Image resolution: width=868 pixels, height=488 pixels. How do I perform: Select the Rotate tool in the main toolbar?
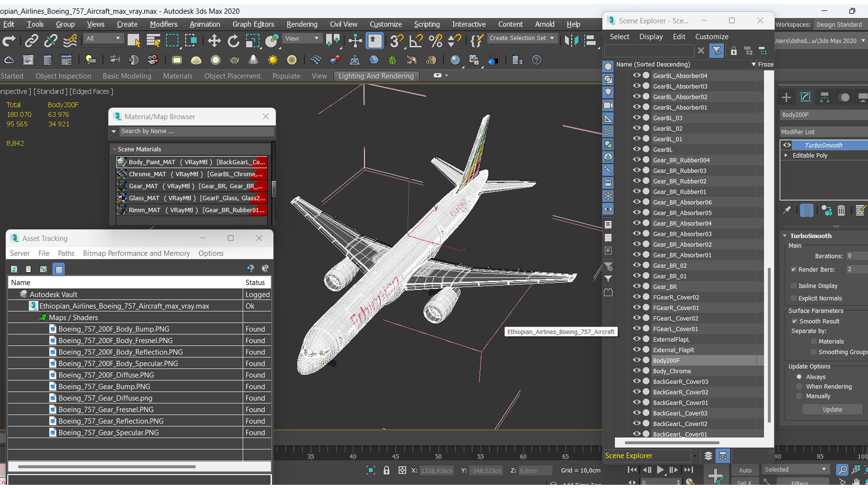click(x=233, y=41)
